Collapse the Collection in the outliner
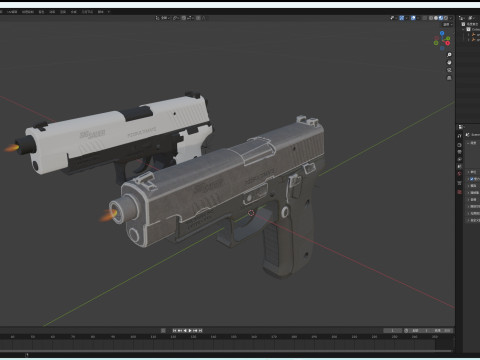This screenshot has height=360, width=480. click(x=463, y=29)
